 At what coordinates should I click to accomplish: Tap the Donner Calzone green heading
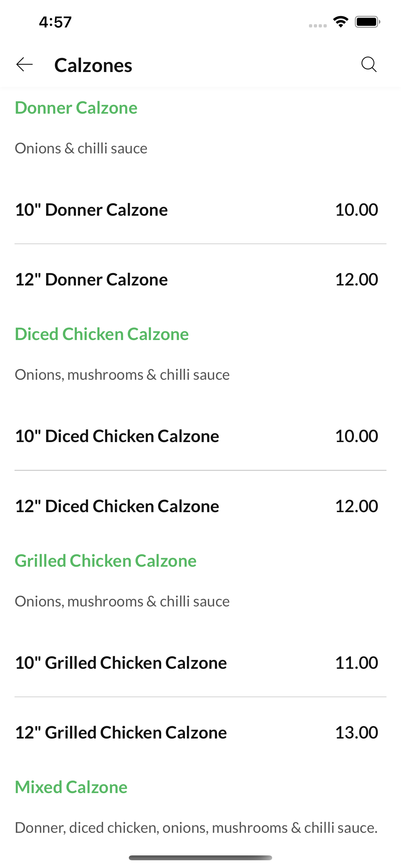(x=76, y=108)
